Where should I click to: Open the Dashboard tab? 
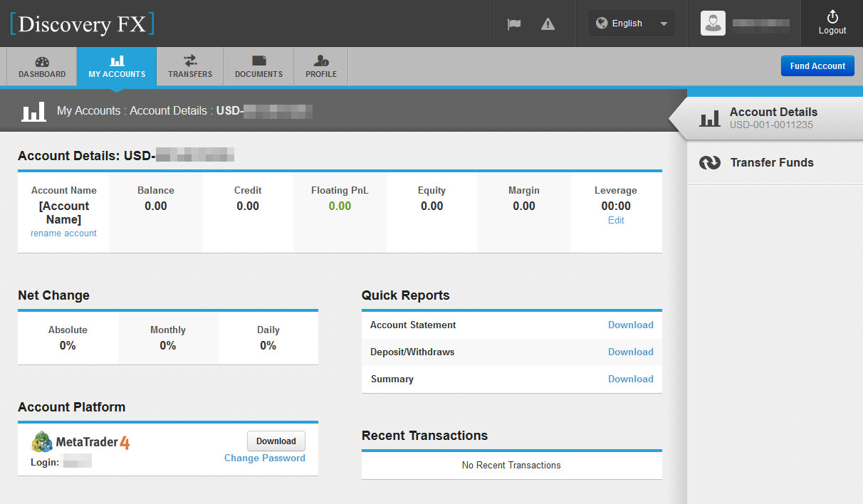[x=42, y=67]
